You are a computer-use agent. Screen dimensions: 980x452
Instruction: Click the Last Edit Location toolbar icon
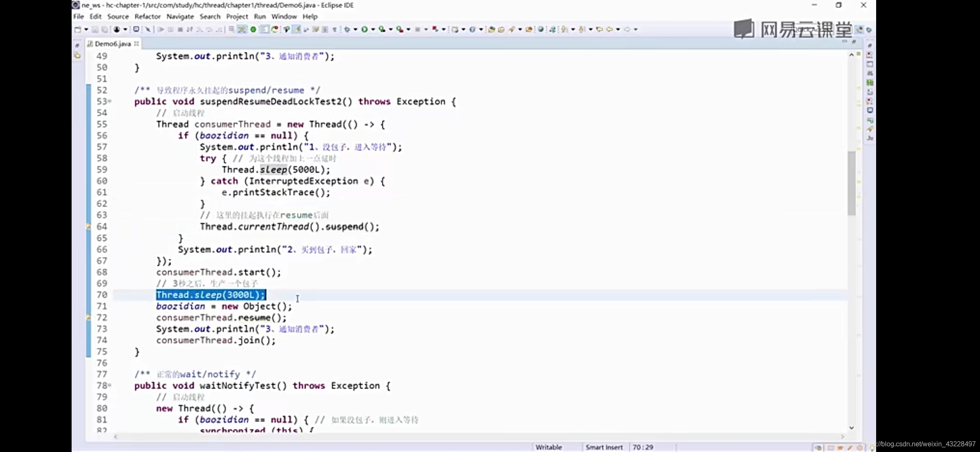click(x=599, y=29)
